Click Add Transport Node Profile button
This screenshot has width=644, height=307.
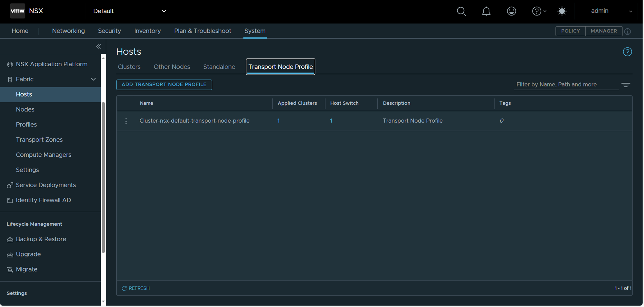[164, 85]
